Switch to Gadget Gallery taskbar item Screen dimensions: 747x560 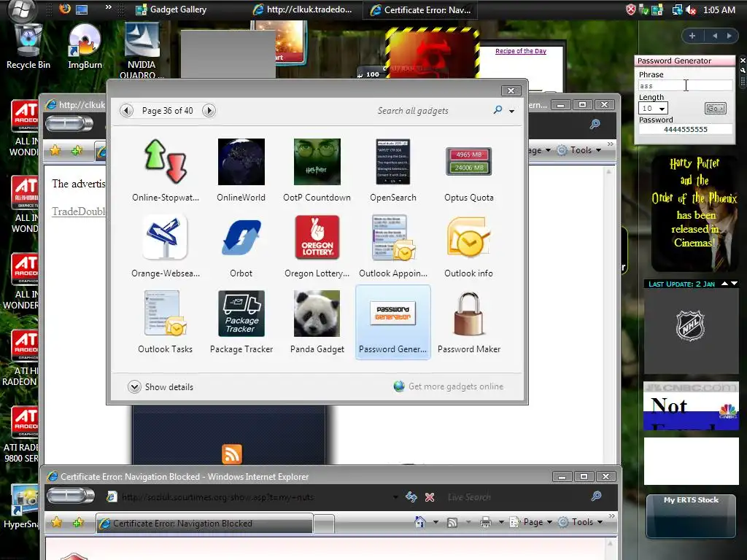tap(171, 9)
